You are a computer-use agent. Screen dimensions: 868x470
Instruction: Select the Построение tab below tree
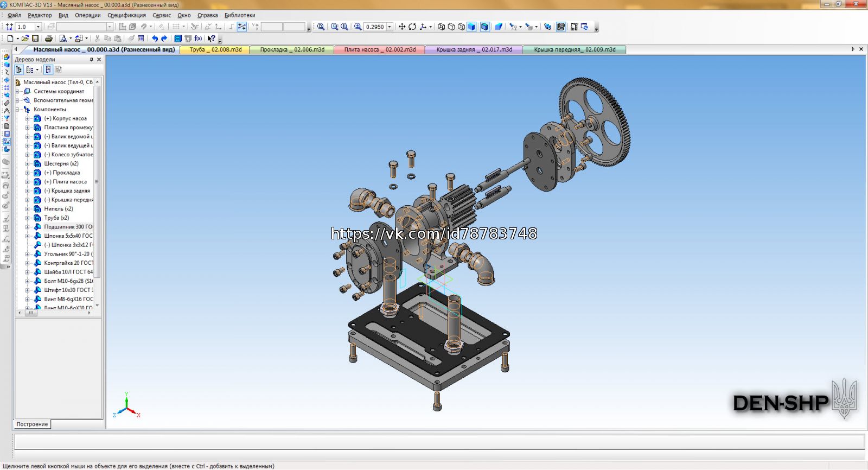pos(32,424)
